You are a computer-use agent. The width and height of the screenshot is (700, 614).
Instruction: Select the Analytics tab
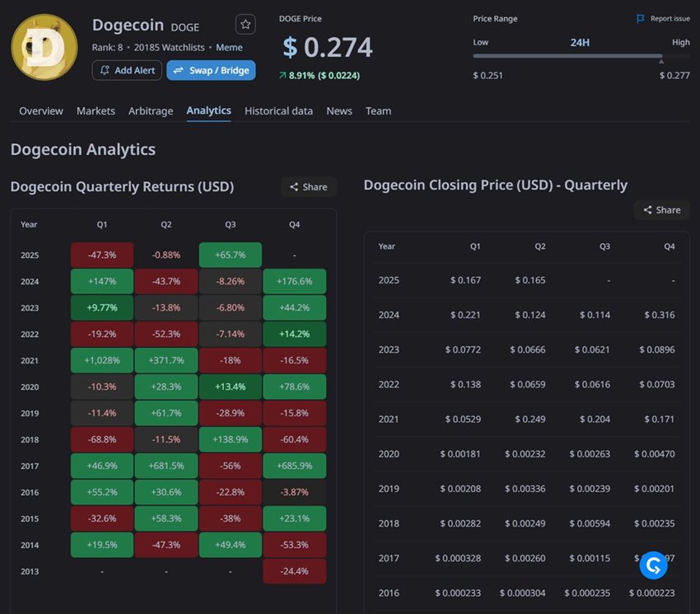(x=208, y=110)
